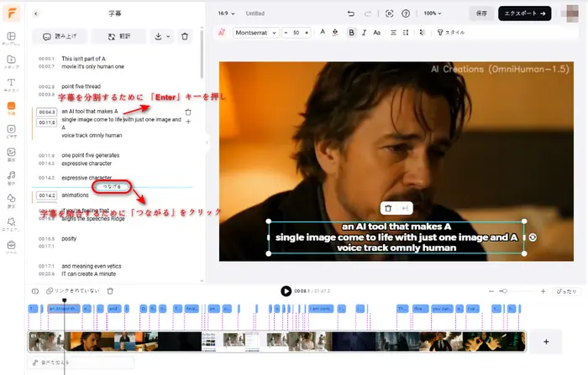Image resolution: width=588 pixels, height=375 pixels.
Task: Open the 16:9 aspect ratio dropdown
Action: pyautogui.click(x=226, y=13)
